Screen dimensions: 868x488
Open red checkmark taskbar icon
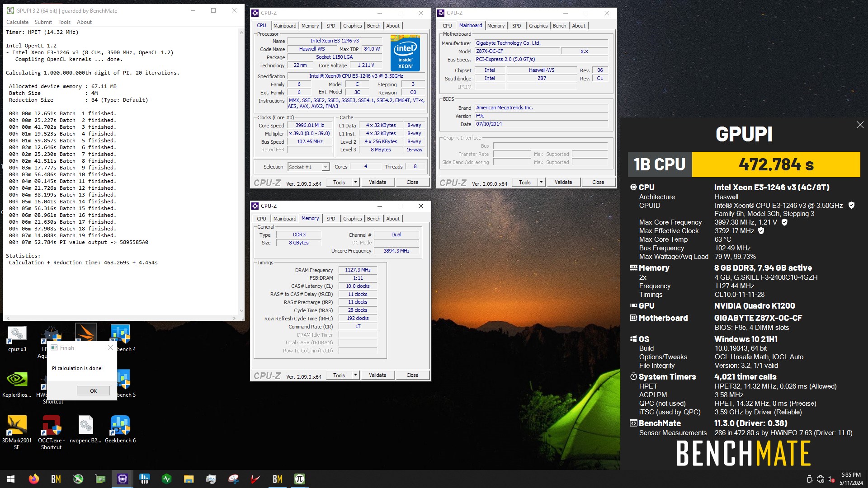(x=255, y=479)
